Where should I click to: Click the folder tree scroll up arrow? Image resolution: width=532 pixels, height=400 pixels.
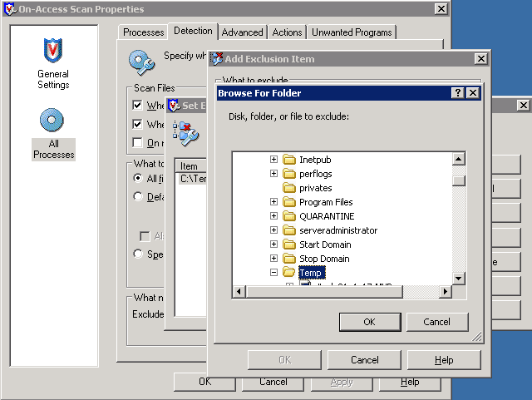point(458,159)
